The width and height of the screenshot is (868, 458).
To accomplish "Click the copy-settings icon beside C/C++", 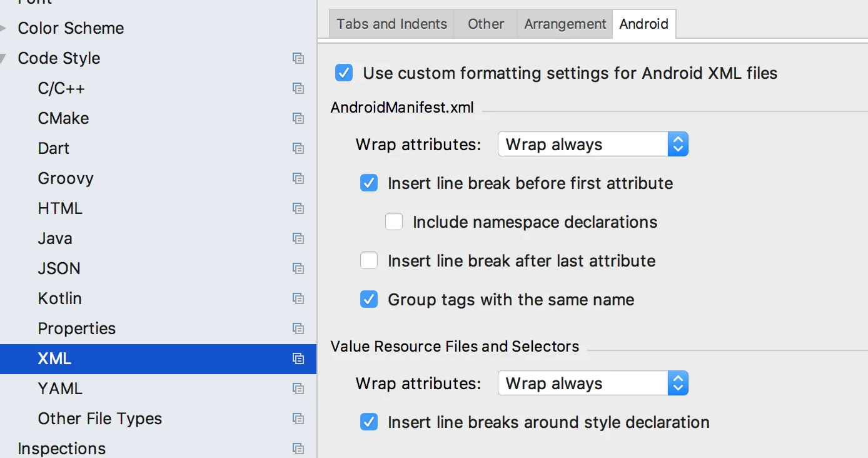I will [x=298, y=88].
